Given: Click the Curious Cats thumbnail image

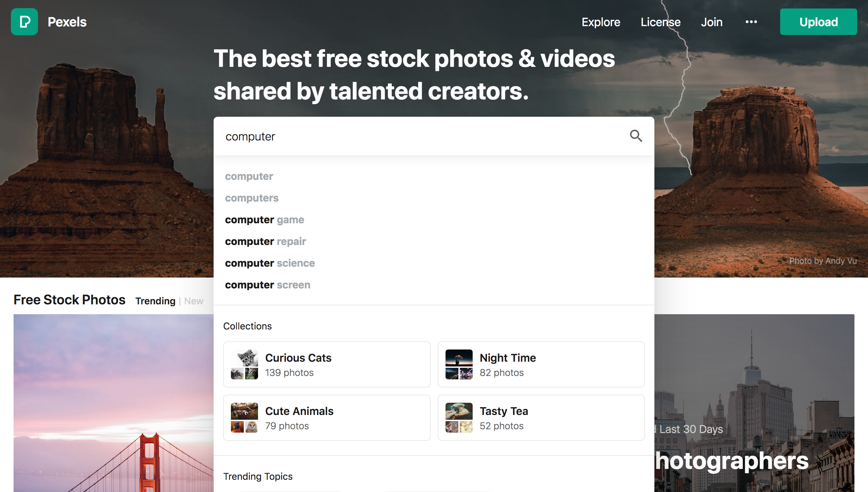Looking at the screenshot, I should (x=244, y=364).
